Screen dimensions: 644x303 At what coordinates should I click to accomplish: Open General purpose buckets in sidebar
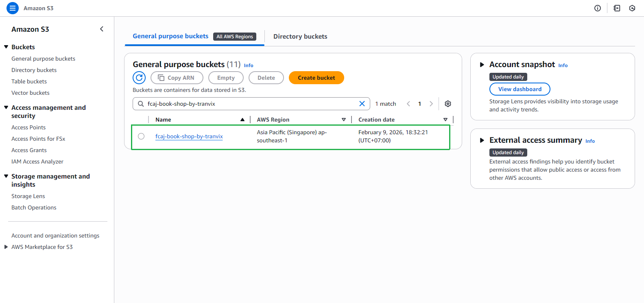(x=43, y=59)
